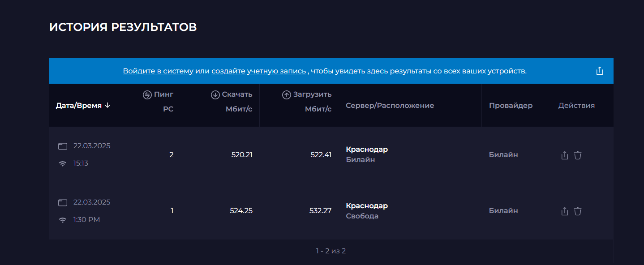Screen dimensions: 644x265
Task: Open the Войдите в систему link
Action: coord(158,71)
